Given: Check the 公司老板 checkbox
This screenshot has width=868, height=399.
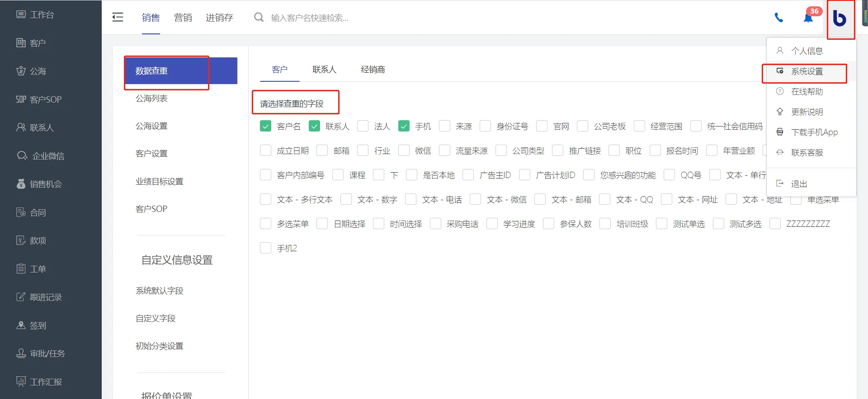Looking at the screenshot, I should pyautogui.click(x=583, y=126).
